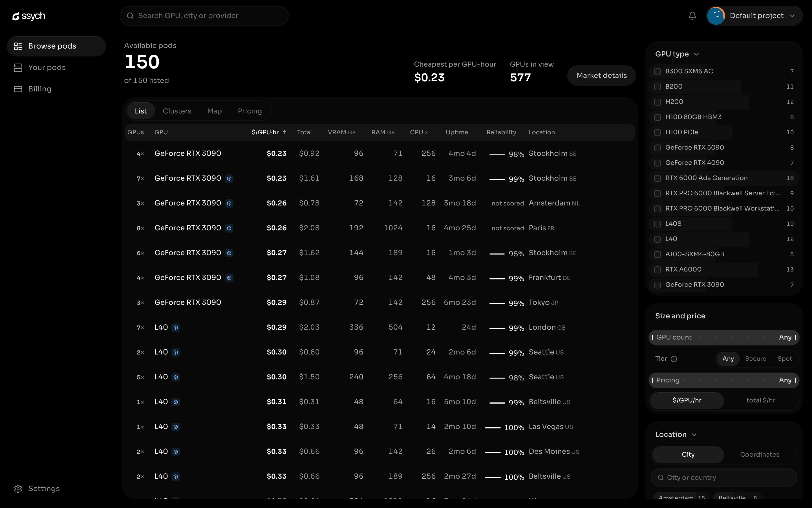Check the H100 80GB HBM3 filter
Screen dimensions: 812x508
click(657, 117)
